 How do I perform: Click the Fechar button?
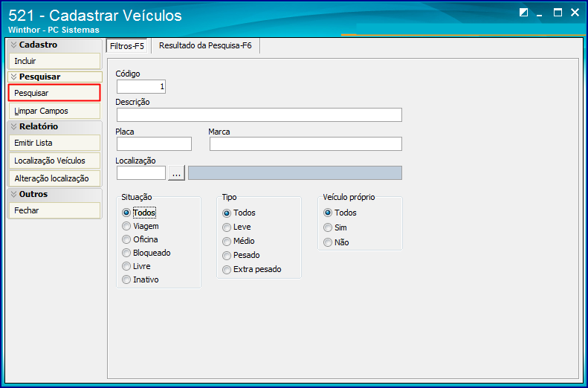54,210
